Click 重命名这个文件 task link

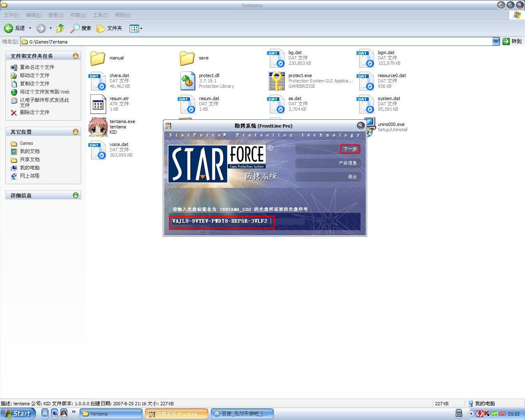pos(37,67)
